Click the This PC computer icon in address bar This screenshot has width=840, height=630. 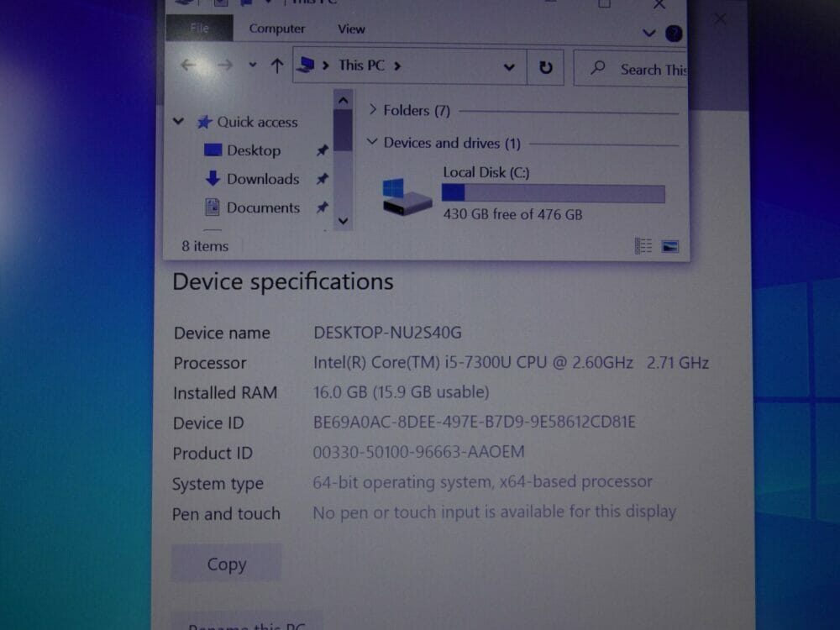306,65
